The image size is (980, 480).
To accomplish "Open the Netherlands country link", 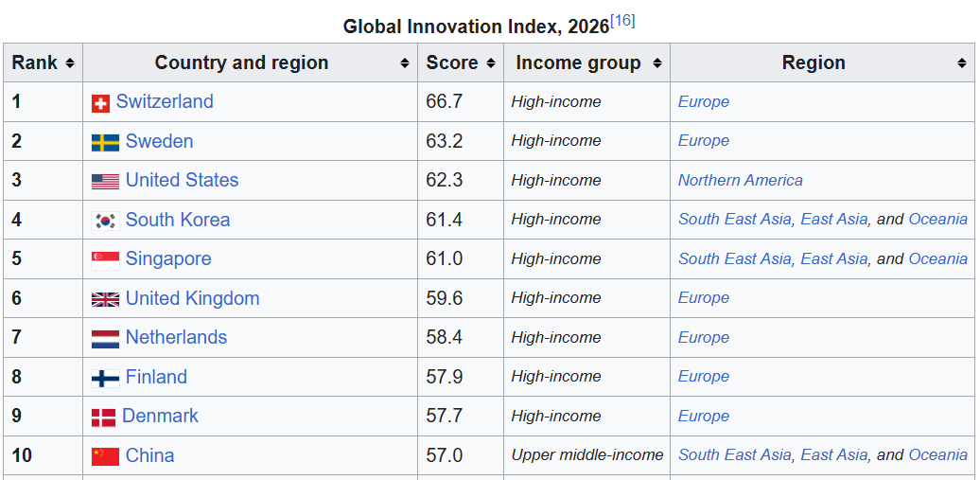I will [176, 337].
